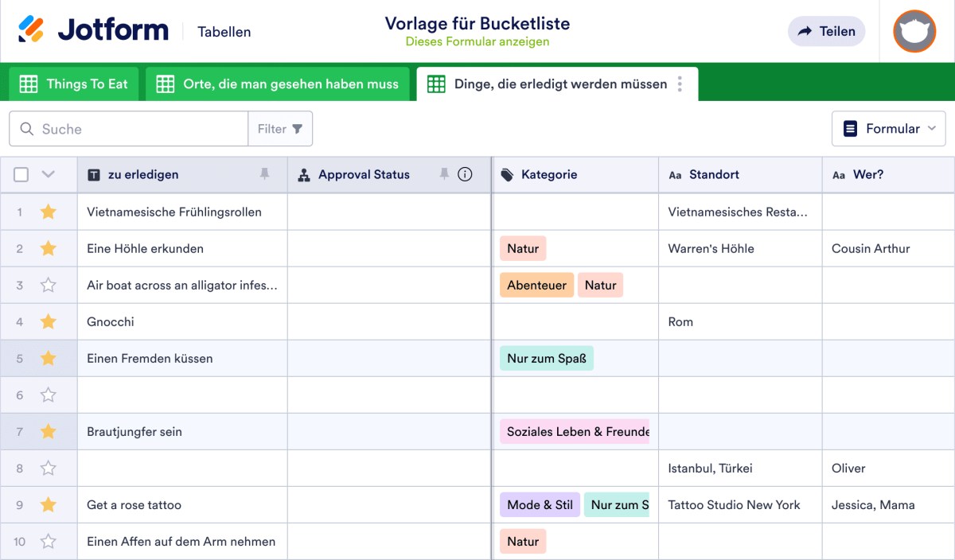Click the Teilen button
The width and height of the screenshot is (955, 560).
(x=826, y=31)
